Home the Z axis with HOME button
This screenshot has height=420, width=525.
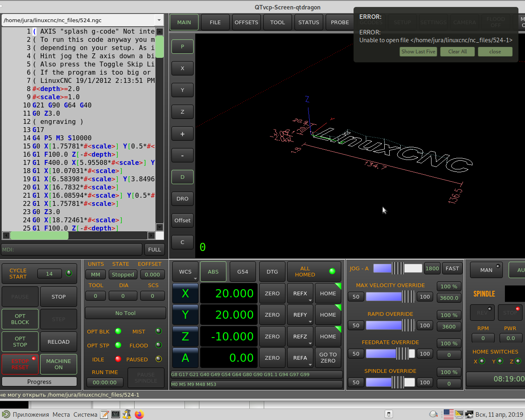[328, 336]
